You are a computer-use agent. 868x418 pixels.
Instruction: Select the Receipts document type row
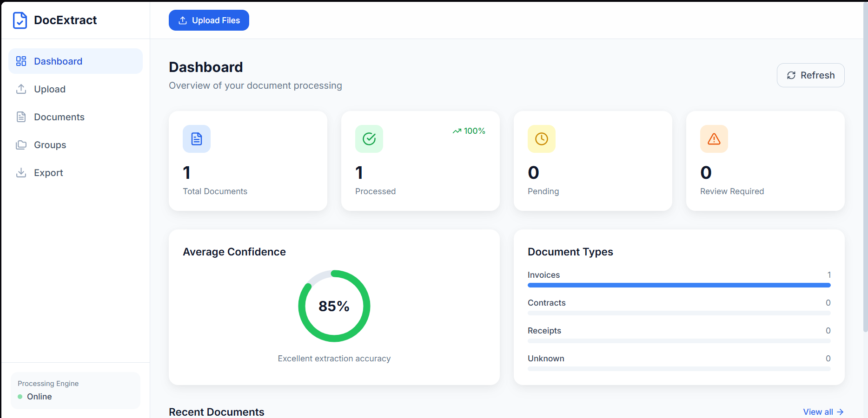(679, 331)
